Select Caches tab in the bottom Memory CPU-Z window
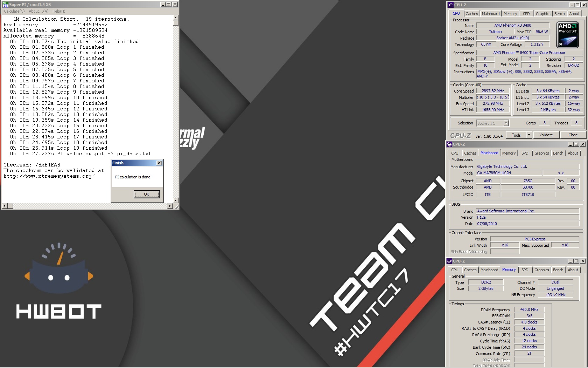Viewport: 588px width, 368px height. click(x=470, y=270)
